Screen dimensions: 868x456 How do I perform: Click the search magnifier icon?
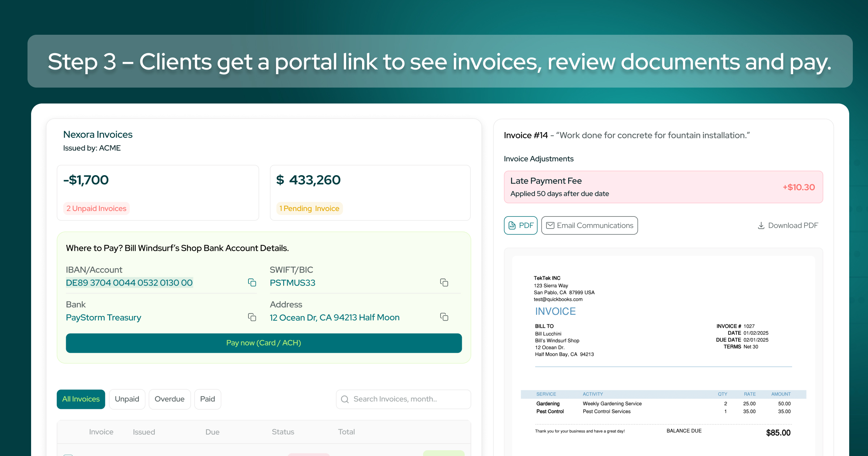coord(345,399)
